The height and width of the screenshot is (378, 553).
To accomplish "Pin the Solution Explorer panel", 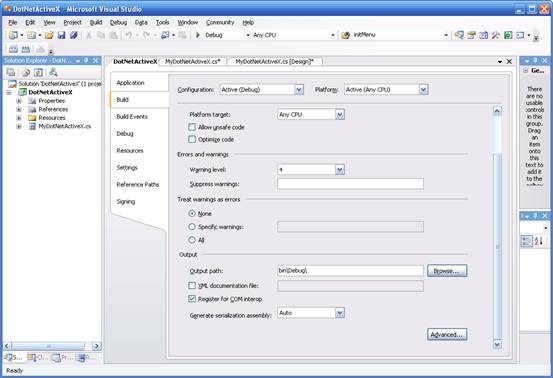I will pos(86,61).
